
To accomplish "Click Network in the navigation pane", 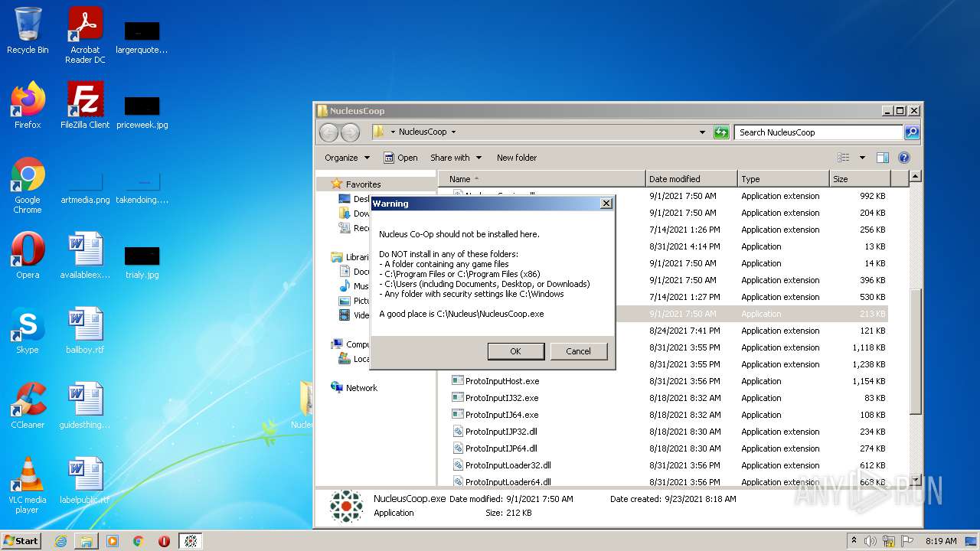I will (x=361, y=388).
